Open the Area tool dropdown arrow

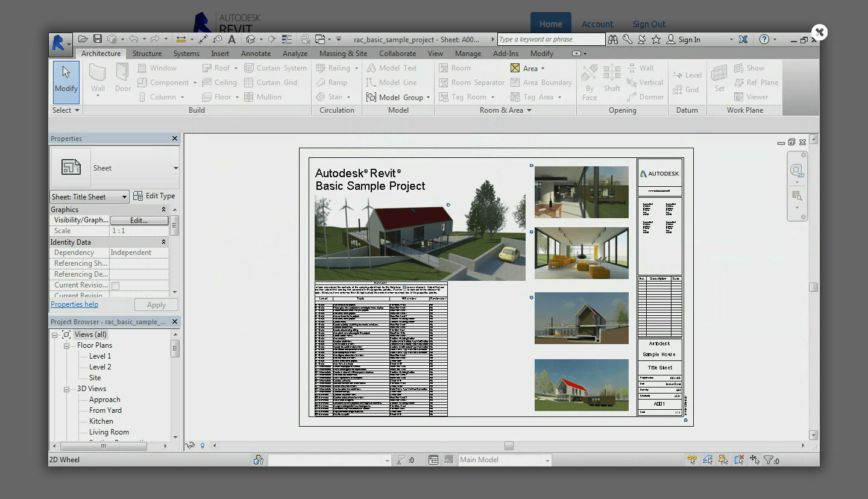click(542, 69)
